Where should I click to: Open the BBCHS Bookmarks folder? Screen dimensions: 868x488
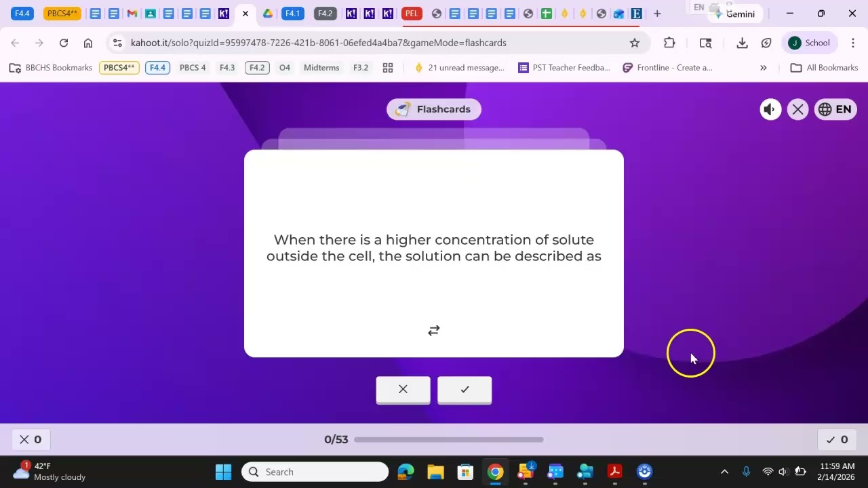(51, 68)
